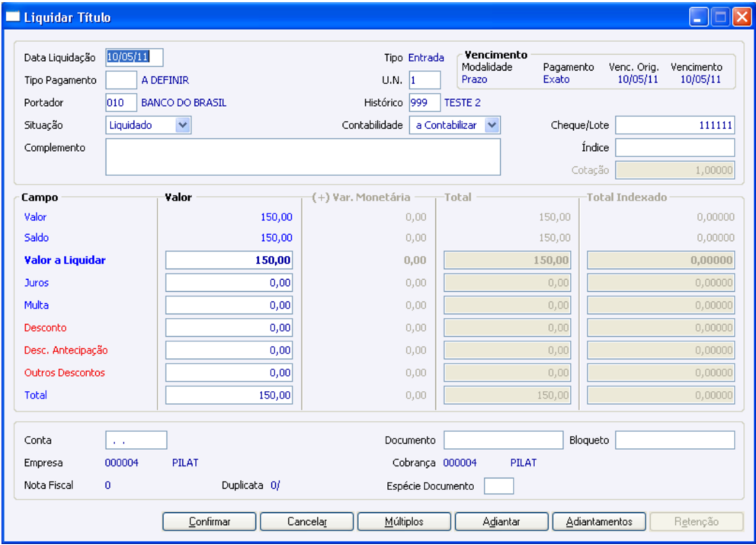Click the Espécie Documento field

(498, 486)
